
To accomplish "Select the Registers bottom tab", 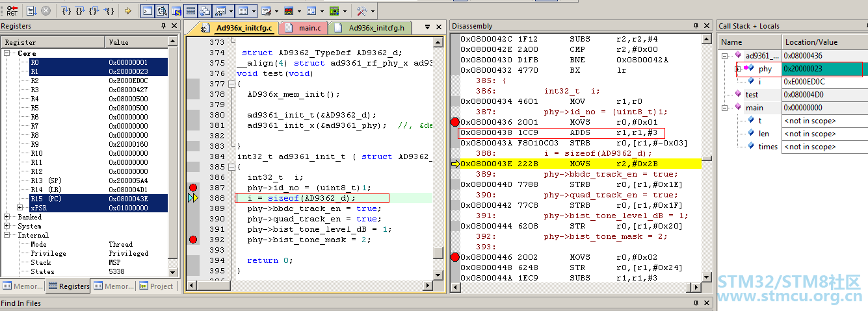I will tap(69, 286).
